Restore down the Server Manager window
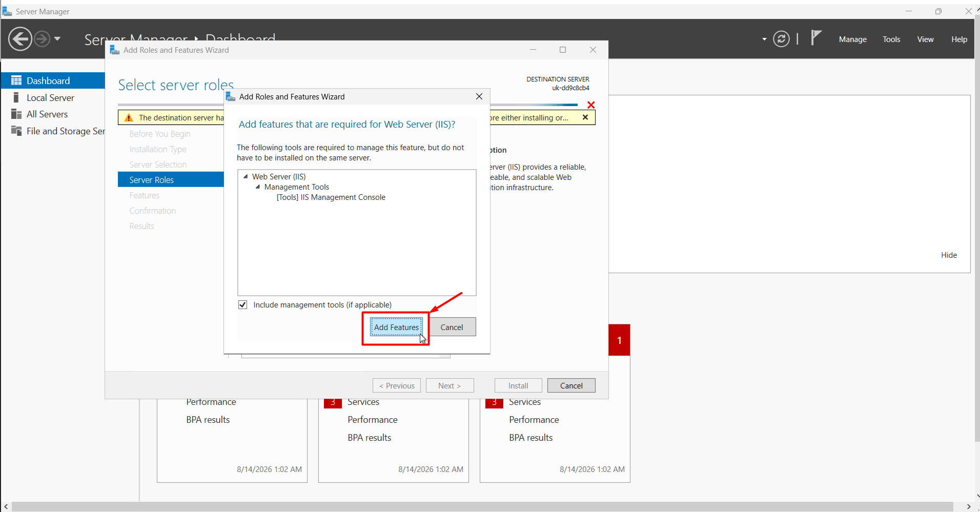Image resolution: width=980 pixels, height=512 pixels. (x=938, y=11)
